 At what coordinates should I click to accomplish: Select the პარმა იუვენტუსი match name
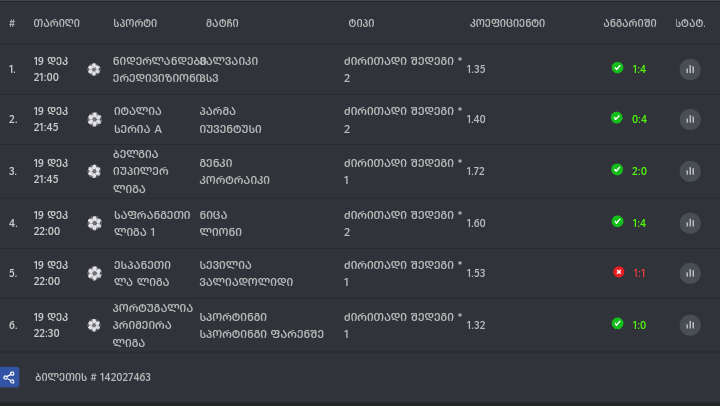coord(230,119)
